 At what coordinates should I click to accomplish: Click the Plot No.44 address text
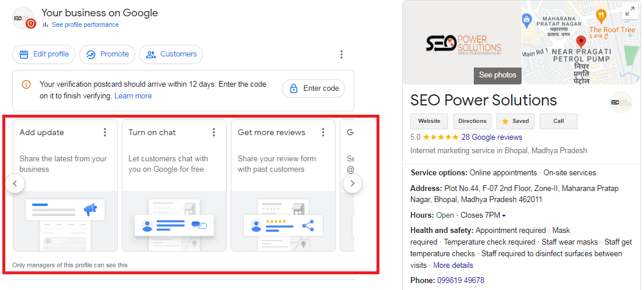514,194
